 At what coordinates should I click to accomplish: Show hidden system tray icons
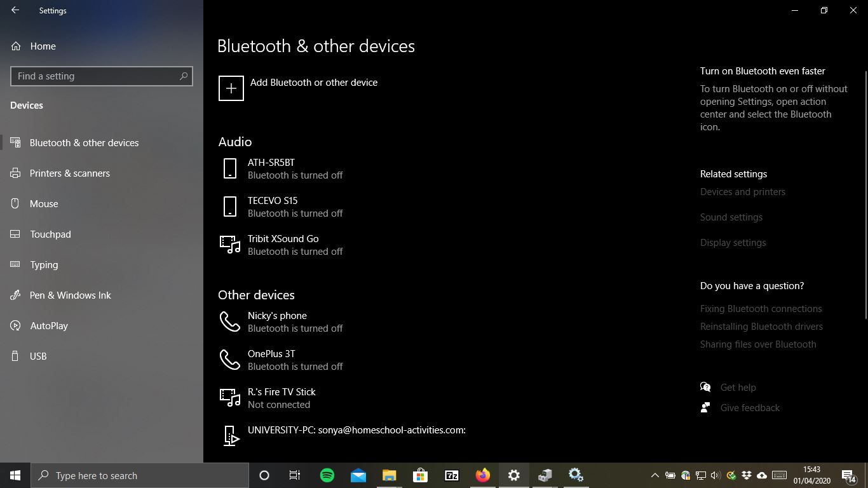coord(654,475)
